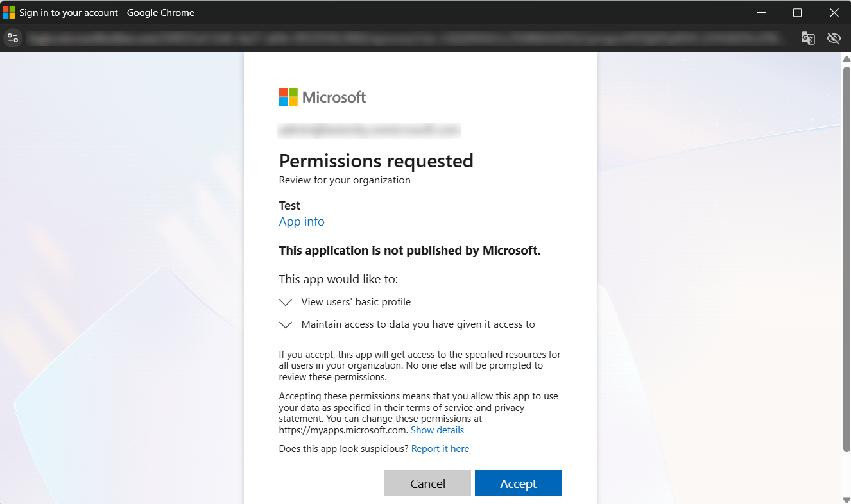
Task: Click the crossed-out eye tracking protection icon
Action: pyautogui.click(x=834, y=38)
